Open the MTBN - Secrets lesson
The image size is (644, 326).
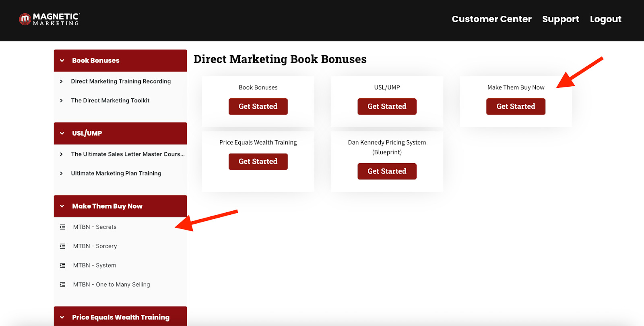click(x=95, y=227)
